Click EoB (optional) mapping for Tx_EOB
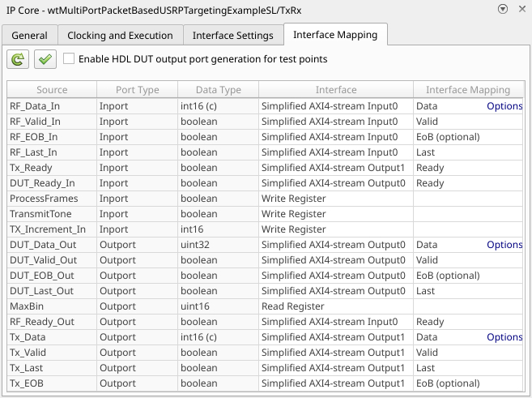The image size is (532, 398). [x=468, y=383]
